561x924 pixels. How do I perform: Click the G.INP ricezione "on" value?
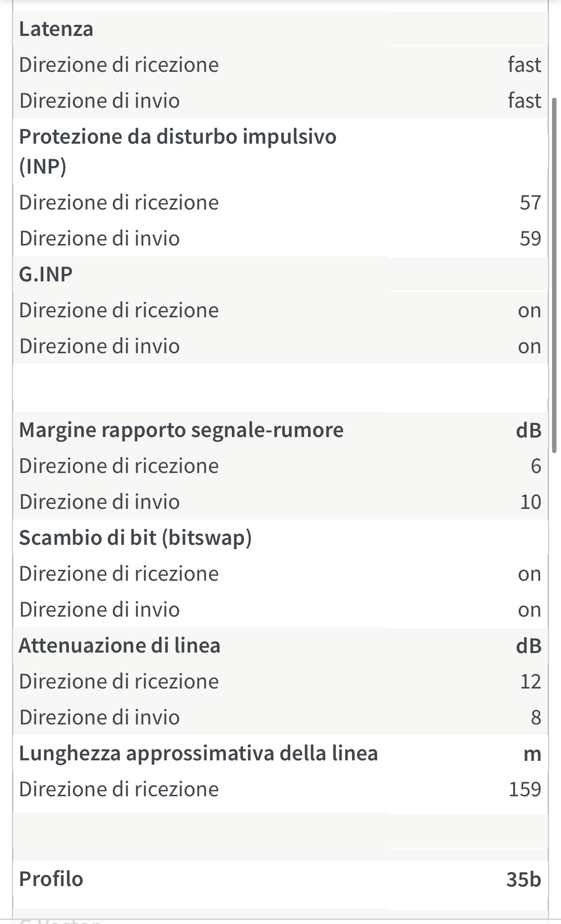529,310
